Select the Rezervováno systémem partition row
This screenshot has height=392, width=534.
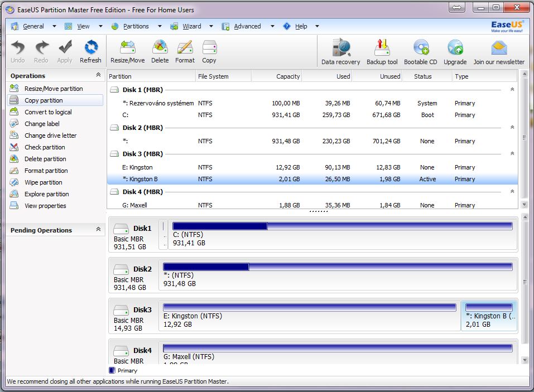[x=312, y=103]
